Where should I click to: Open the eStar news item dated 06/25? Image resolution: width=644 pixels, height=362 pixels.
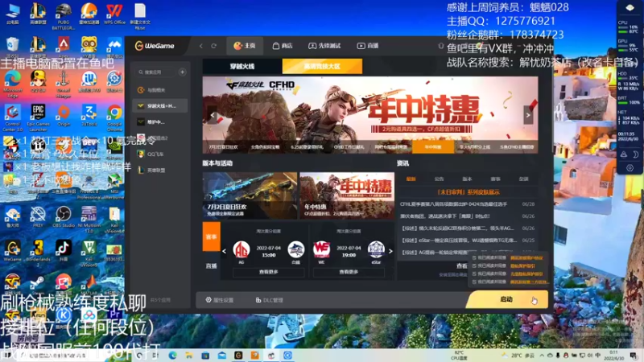pyautogui.click(x=468, y=240)
